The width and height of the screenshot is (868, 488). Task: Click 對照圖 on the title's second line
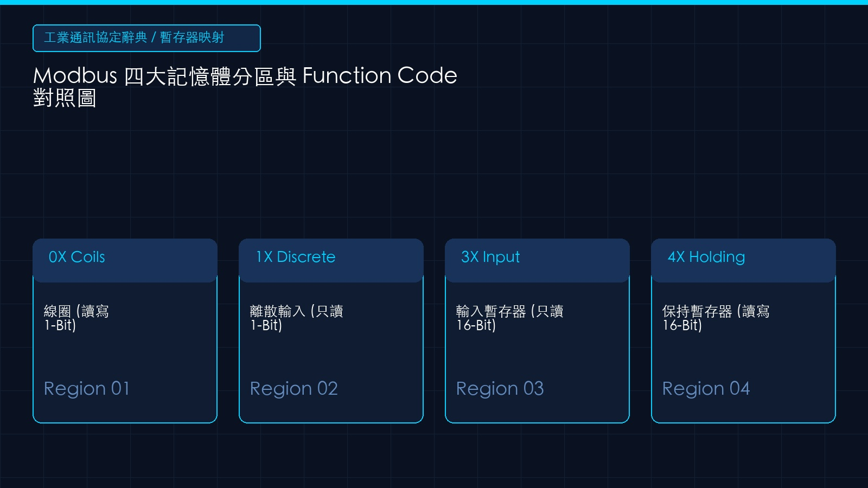(x=65, y=98)
